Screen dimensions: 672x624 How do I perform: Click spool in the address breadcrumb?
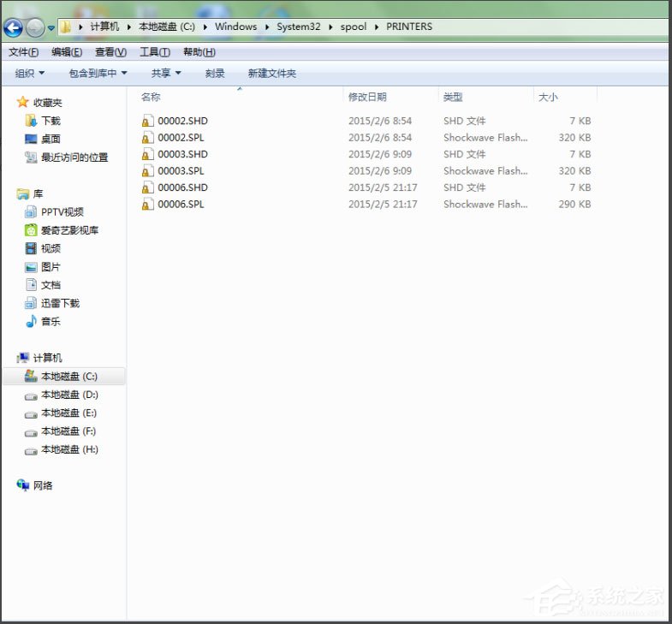[353, 27]
